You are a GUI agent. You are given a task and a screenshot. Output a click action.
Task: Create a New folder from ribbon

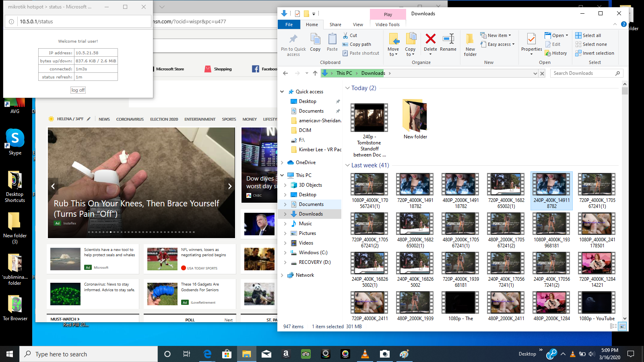tap(470, 45)
